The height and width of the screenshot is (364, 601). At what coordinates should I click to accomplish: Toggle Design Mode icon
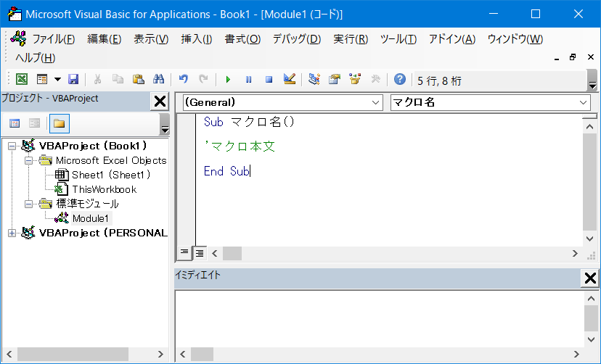290,79
